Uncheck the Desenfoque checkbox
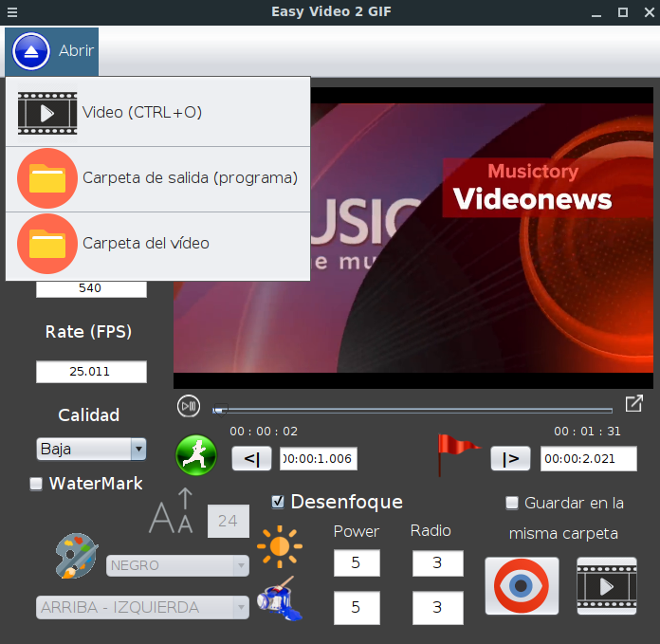The height and width of the screenshot is (644, 660). (x=278, y=502)
